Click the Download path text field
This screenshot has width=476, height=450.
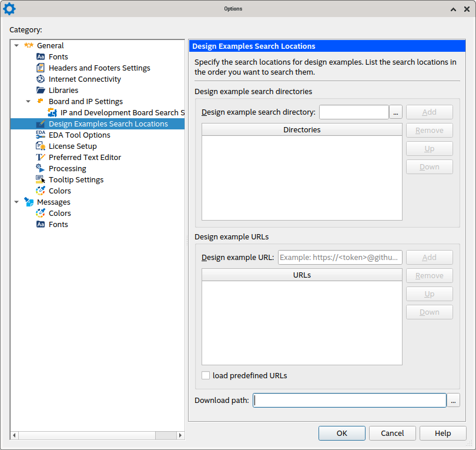pos(350,400)
